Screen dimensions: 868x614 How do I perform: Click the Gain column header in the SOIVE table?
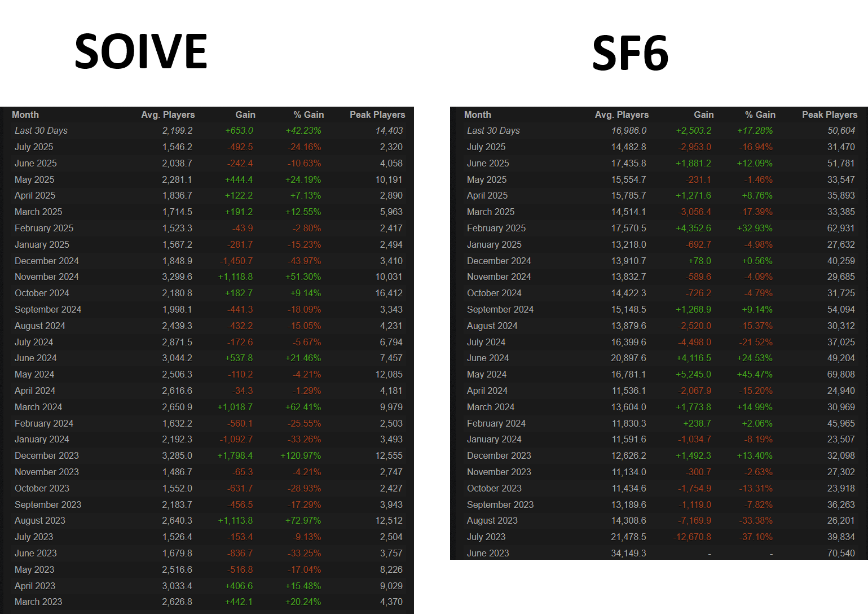click(245, 115)
